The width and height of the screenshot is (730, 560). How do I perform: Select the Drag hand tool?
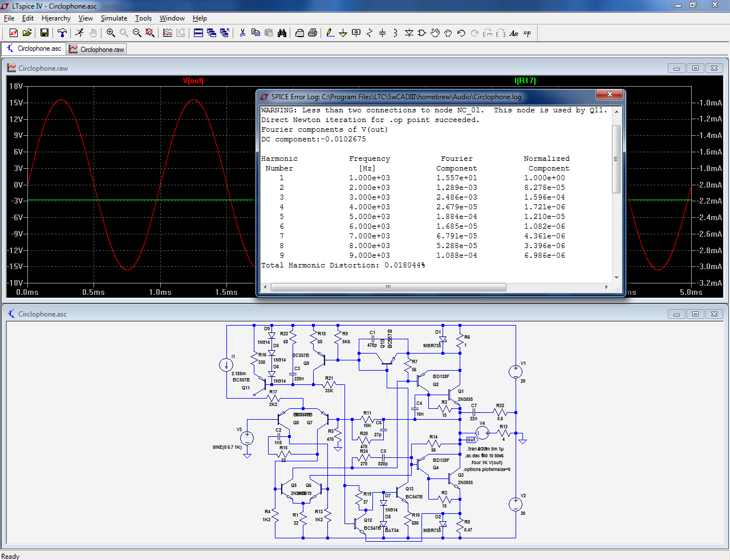[448, 33]
